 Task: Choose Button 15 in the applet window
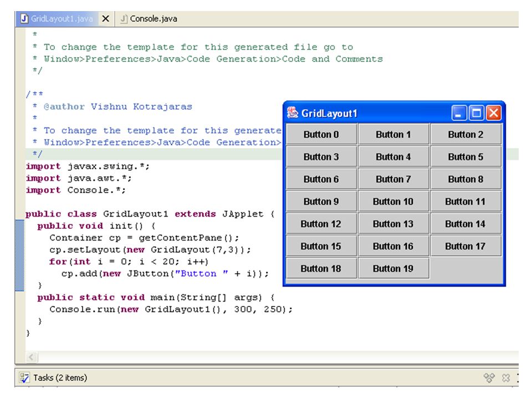(321, 246)
